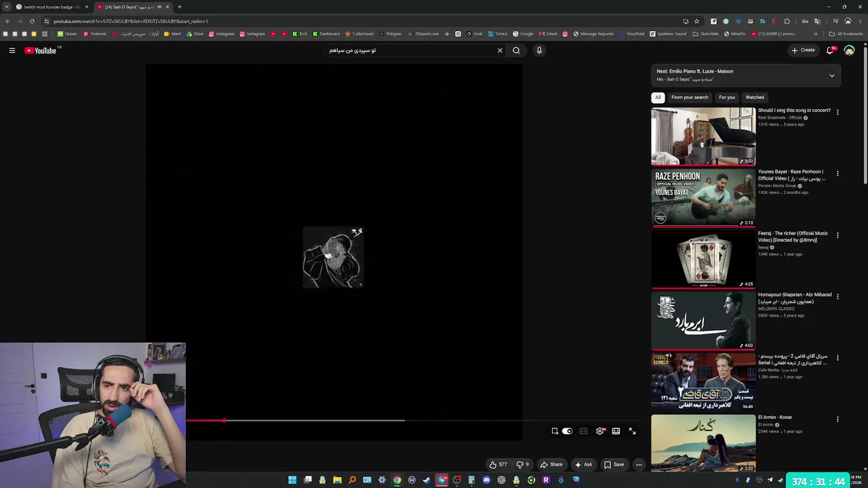This screenshot has width=868, height=488.
Task: Open the Windows Start menu
Action: coord(292,480)
